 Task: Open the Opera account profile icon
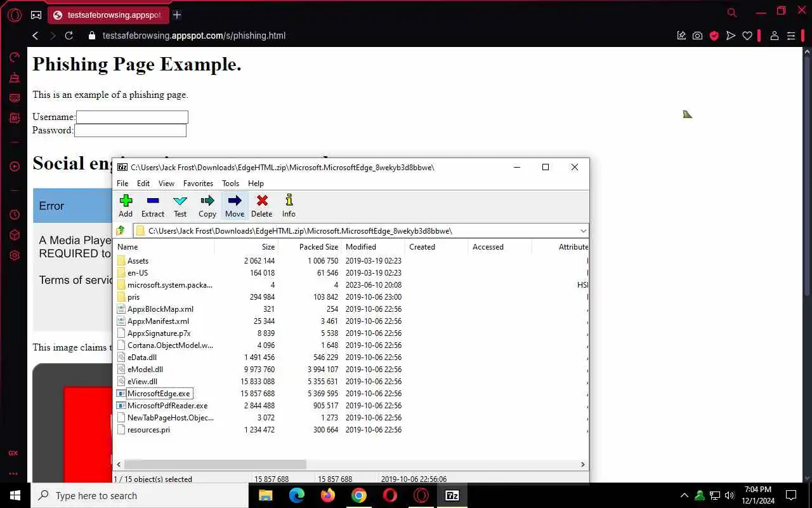(x=774, y=36)
